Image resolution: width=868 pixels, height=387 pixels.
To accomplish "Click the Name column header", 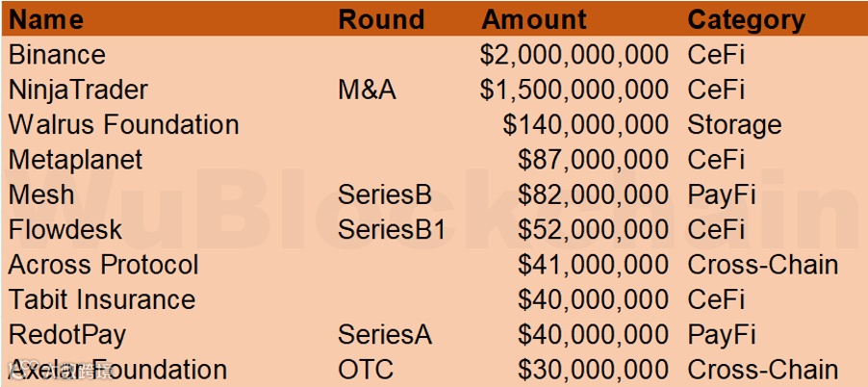I will tap(46, 19).
